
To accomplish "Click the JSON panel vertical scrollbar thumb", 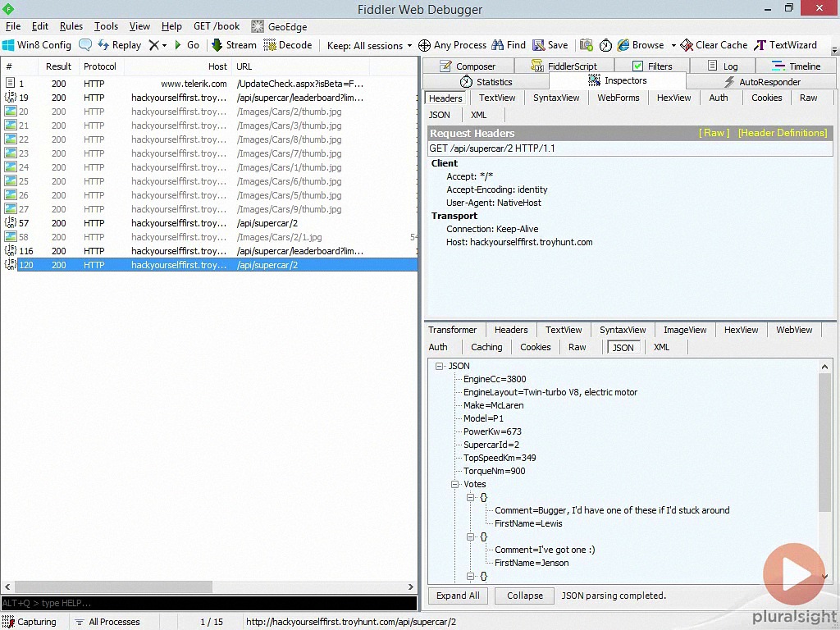I will click(x=824, y=442).
